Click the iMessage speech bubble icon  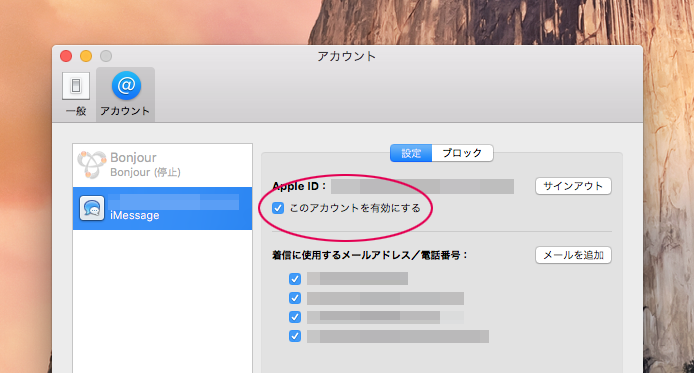[x=92, y=208]
